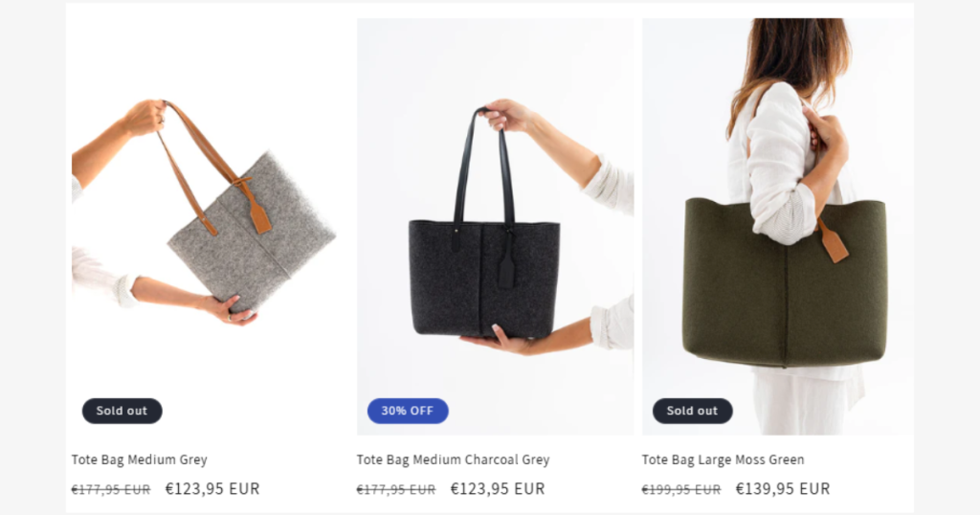Click the €139,95 EUR sale price
The height and width of the screenshot is (515, 980).
[x=783, y=489]
